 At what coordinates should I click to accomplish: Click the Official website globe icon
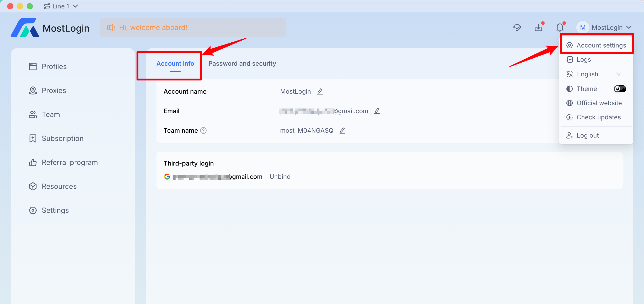pyautogui.click(x=570, y=103)
